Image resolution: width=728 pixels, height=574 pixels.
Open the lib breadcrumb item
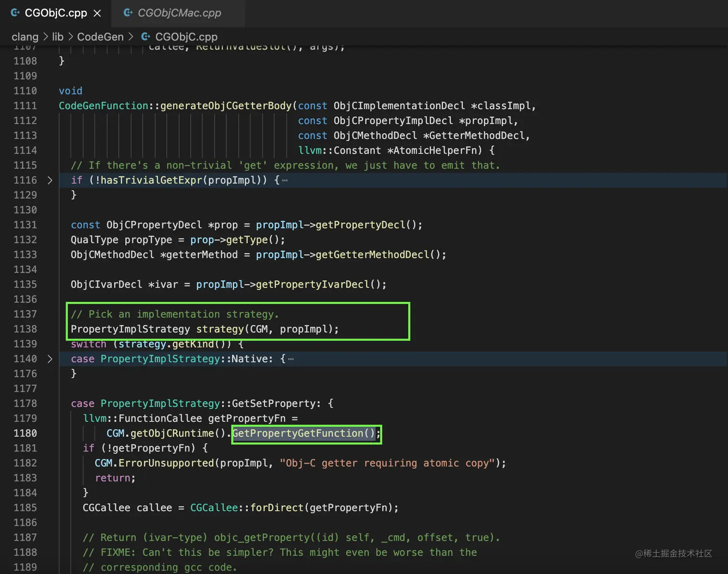pyautogui.click(x=57, y=36)
